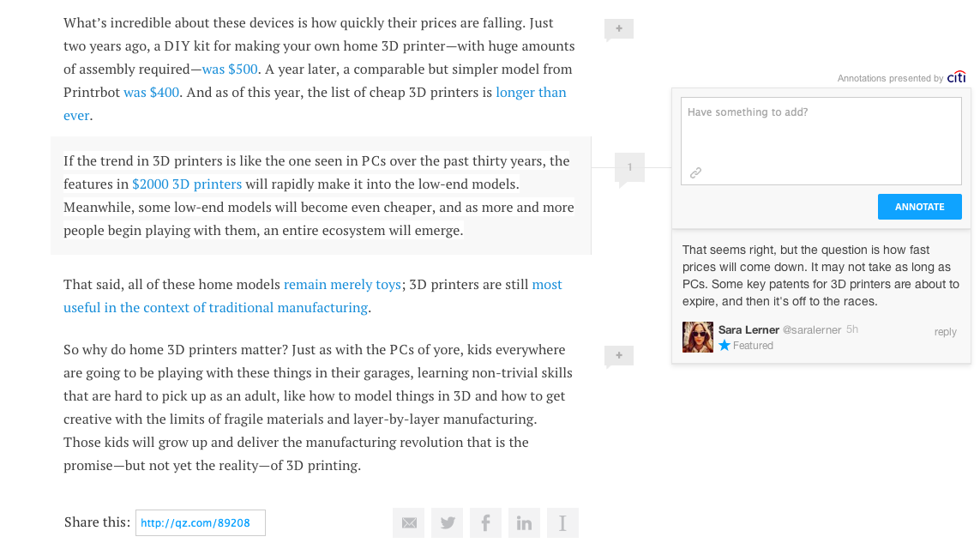Share article on Twitter
The height and width of the screenshot is (555, 980).
pyautogui.click(x=448, y=522)
